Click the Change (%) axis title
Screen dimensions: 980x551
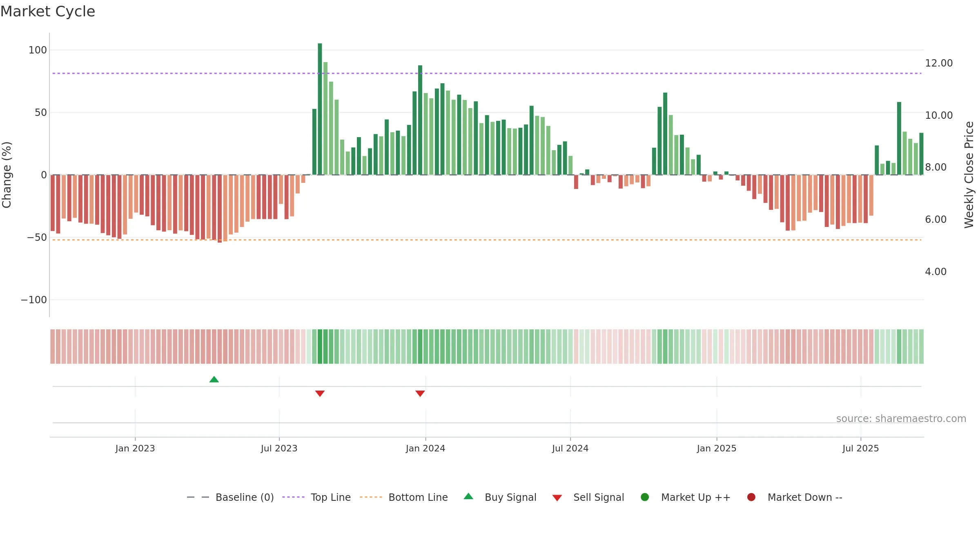pyautogui.click(x=7, y=175)
